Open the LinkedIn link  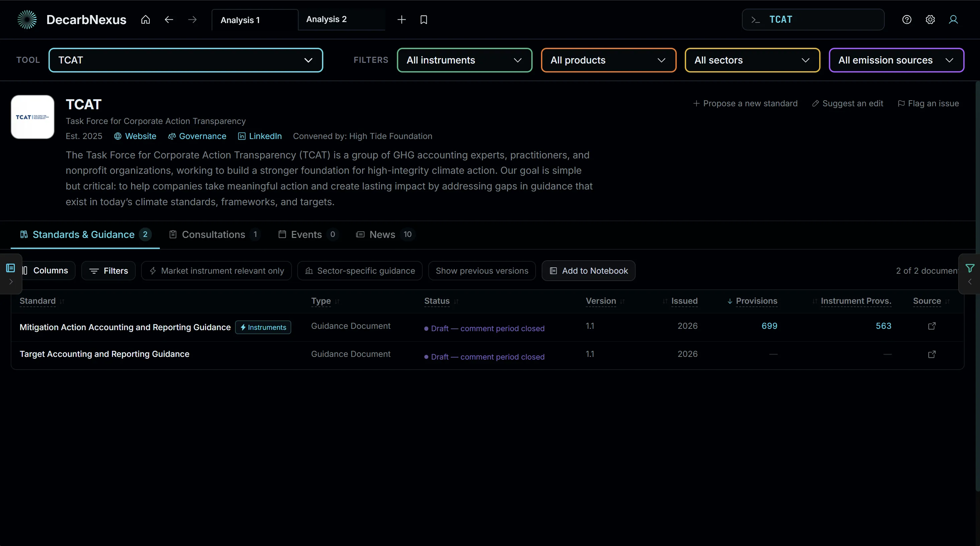(x=260, y=136)
